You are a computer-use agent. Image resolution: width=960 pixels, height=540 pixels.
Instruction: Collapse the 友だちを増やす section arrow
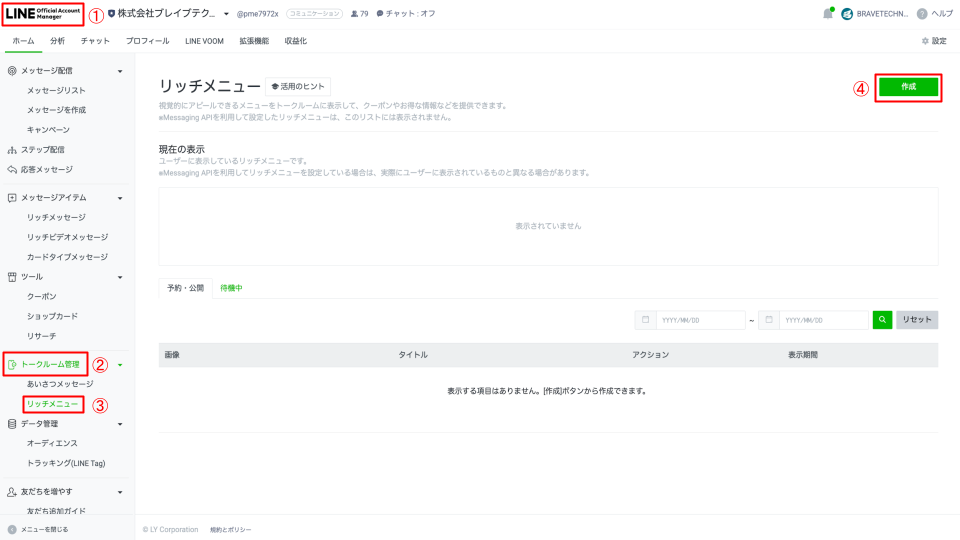120,492
